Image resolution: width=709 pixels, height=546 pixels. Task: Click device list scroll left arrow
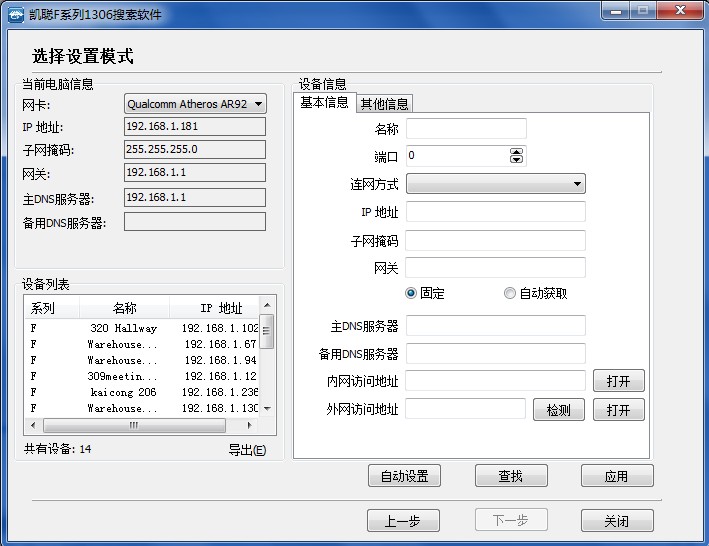point(33,425)
